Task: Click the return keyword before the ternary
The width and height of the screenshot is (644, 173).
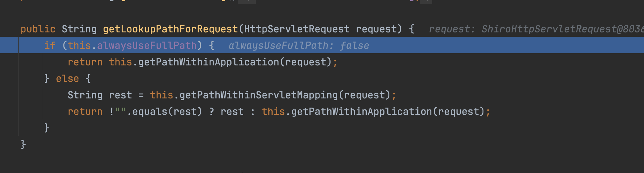Action: pyautogui.click(x=85, y=112)
